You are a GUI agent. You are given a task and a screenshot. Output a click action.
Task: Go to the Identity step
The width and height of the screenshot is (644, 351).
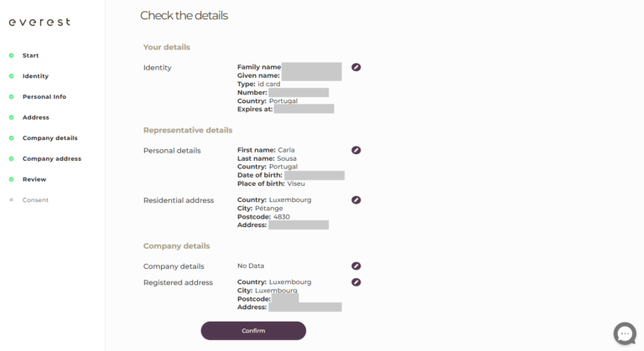pos(35,76)
